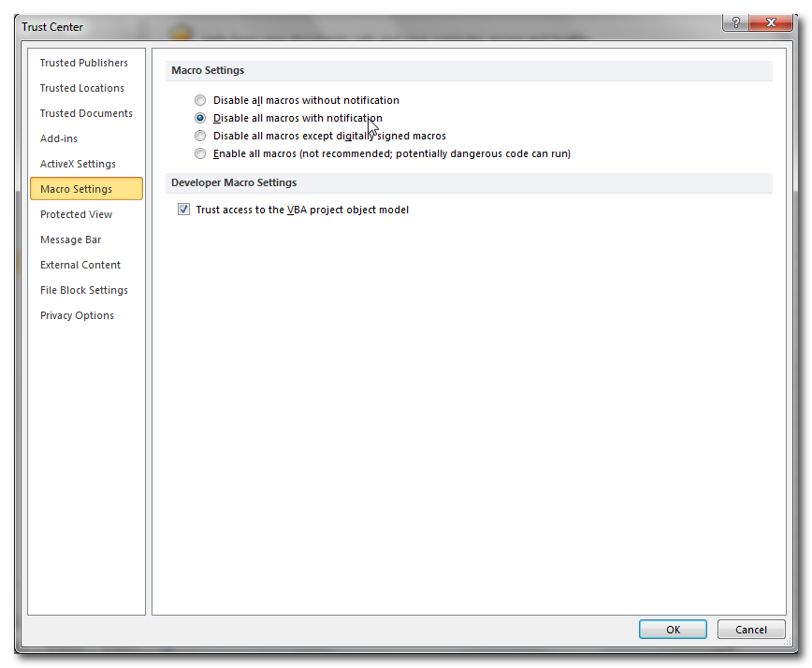Open the File Block Settings page
Screen dimensions: 812x668
point(83,290)
